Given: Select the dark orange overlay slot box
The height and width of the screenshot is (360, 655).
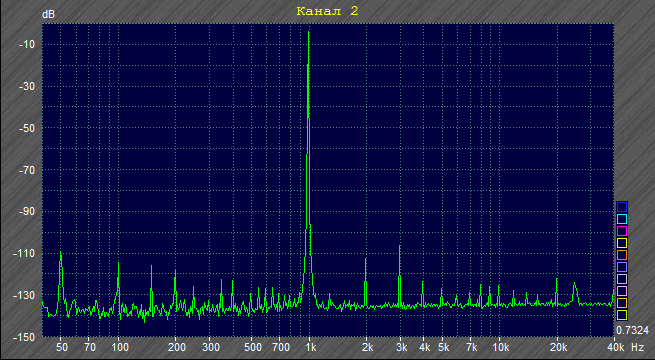Looking at the screenshot, I should click(622, 255).
